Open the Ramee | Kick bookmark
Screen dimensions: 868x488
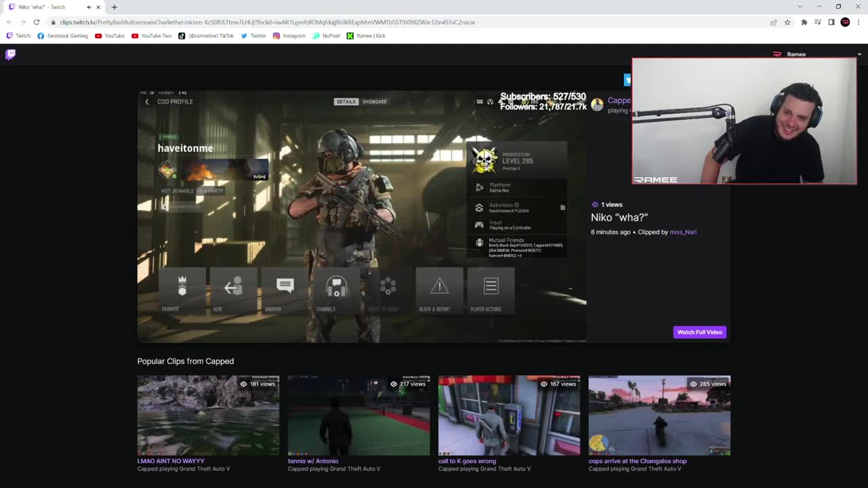pos(366,36)
